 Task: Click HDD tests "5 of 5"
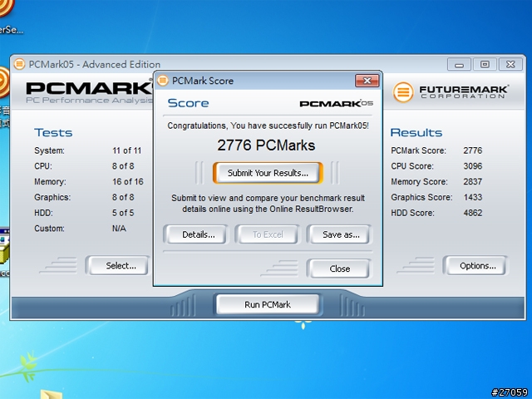(123, 213)
